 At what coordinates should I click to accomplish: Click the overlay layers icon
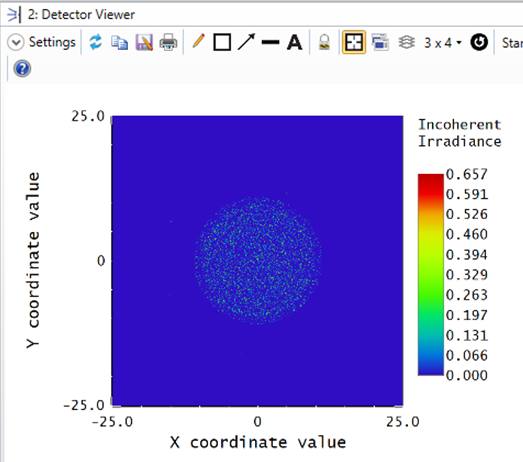pyautogui.click(x=407, y=42)
